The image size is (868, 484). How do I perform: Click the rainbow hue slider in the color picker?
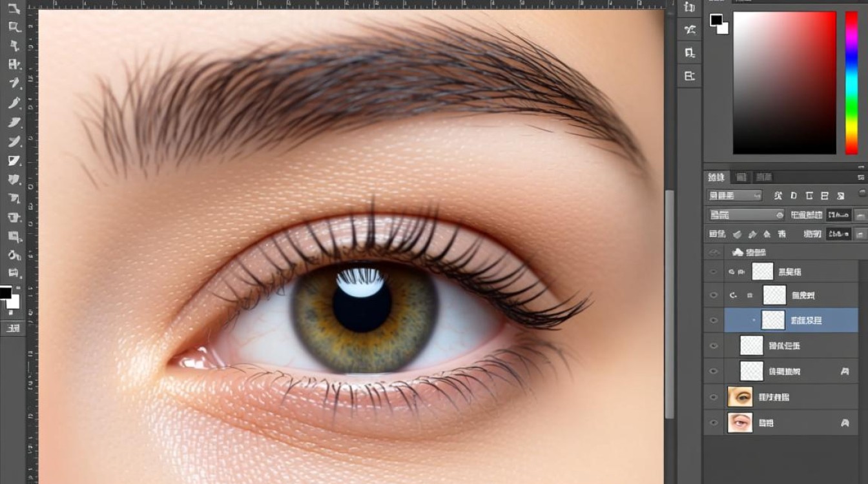click(x=851, y=83)
